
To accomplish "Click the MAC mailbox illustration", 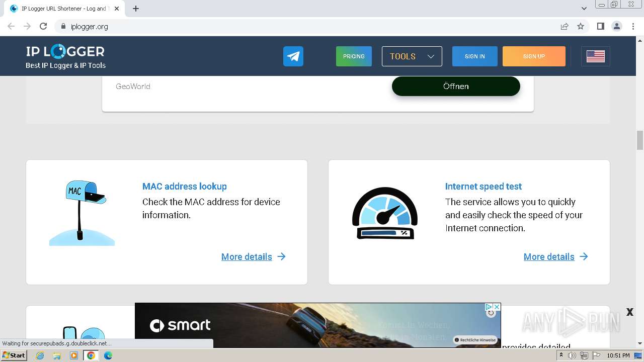I will click(x=82, y=213).
